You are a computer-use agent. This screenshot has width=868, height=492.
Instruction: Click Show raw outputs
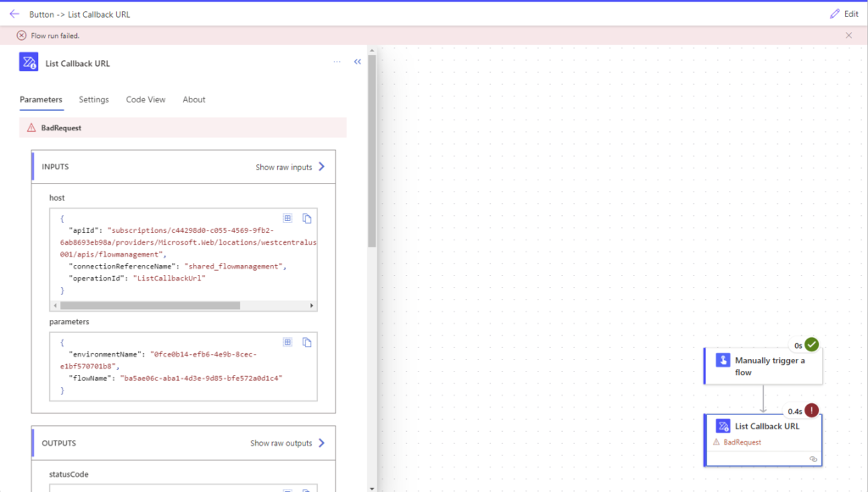(287, 443)
